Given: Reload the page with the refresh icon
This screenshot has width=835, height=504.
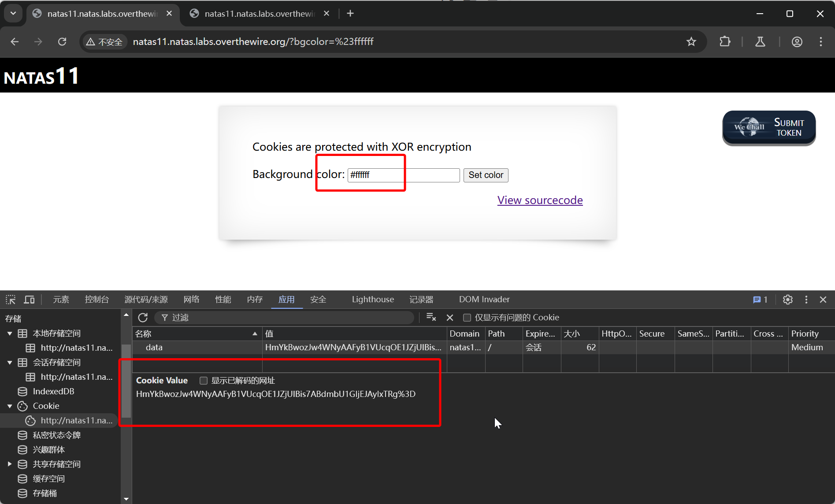Looking at the screenshot, I should click(62, 41).
